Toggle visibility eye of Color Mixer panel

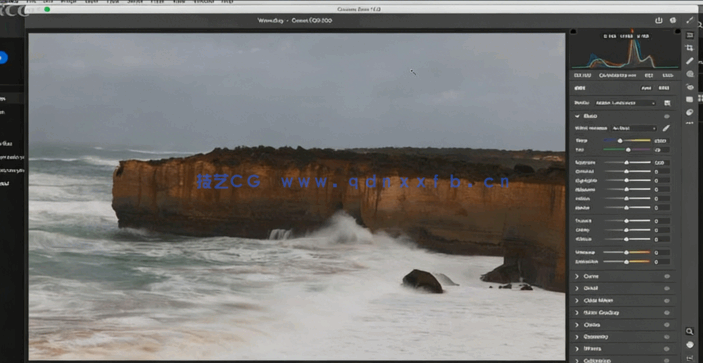pos(667,301)
